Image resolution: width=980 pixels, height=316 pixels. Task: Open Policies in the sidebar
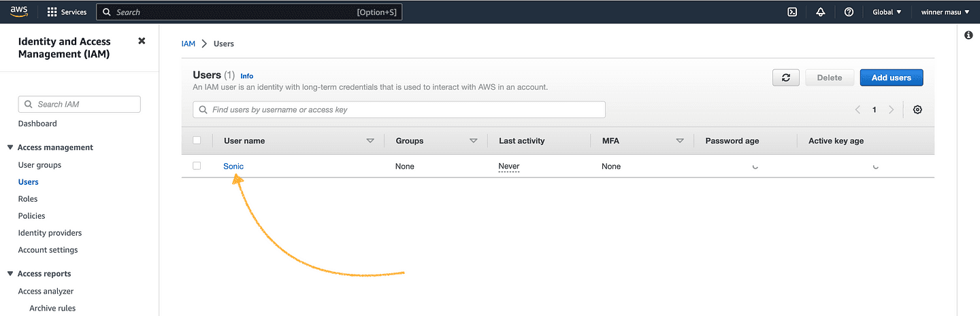click(x=31, y=216)
